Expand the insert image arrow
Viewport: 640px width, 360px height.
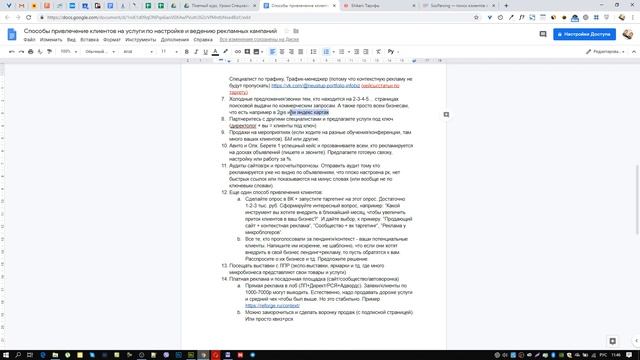pos(262,52)
